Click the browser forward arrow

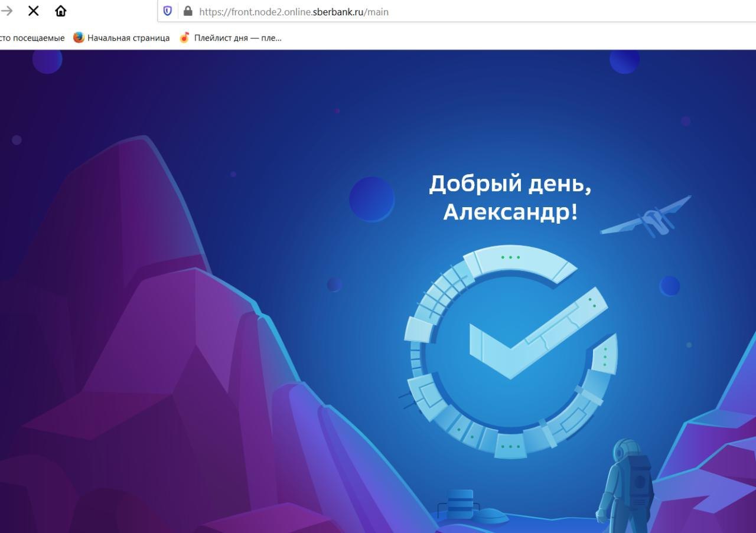point(6,11)
